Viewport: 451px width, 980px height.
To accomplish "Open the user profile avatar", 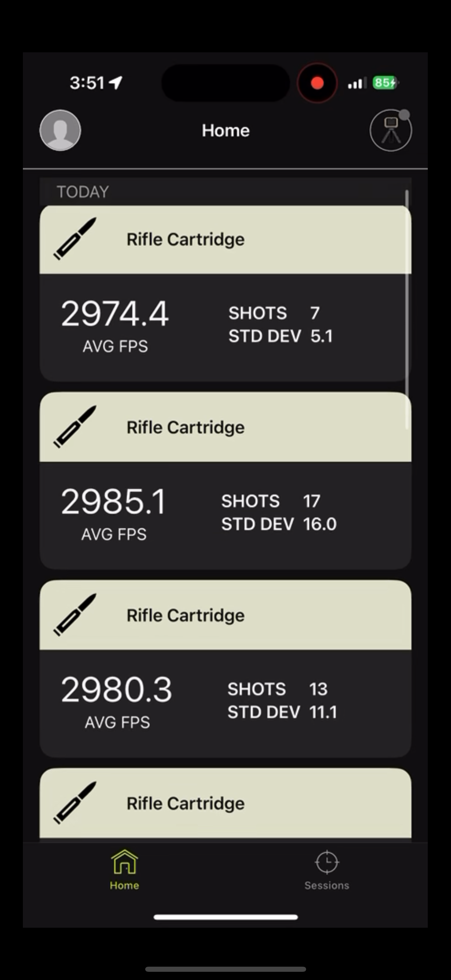I will pyautogui.click(x=60, y=131).
